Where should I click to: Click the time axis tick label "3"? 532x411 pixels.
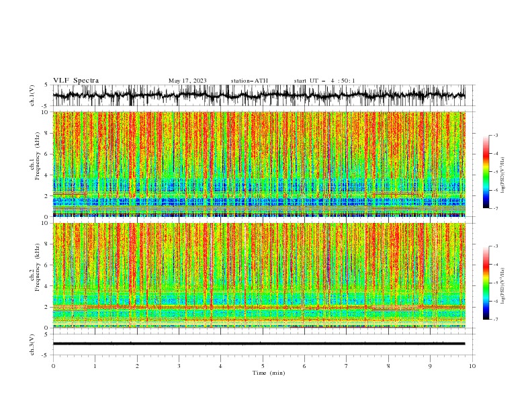click(179, 366)
